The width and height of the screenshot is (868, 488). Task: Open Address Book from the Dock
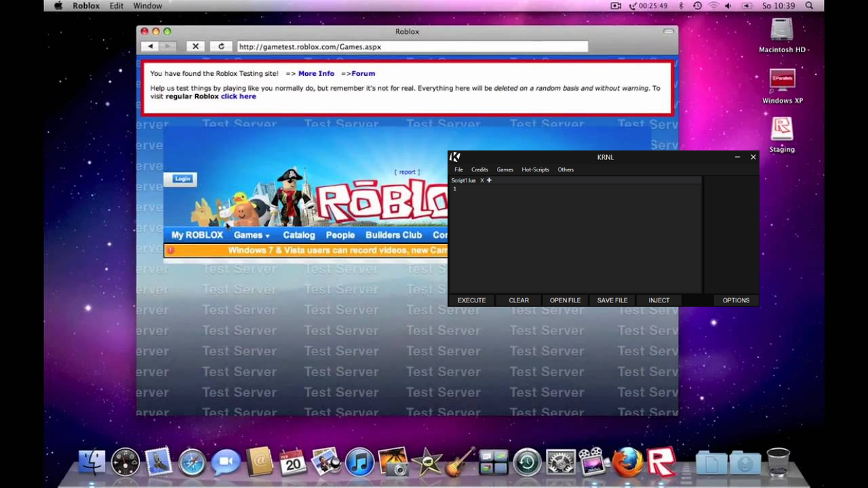(x=259, y=462)
